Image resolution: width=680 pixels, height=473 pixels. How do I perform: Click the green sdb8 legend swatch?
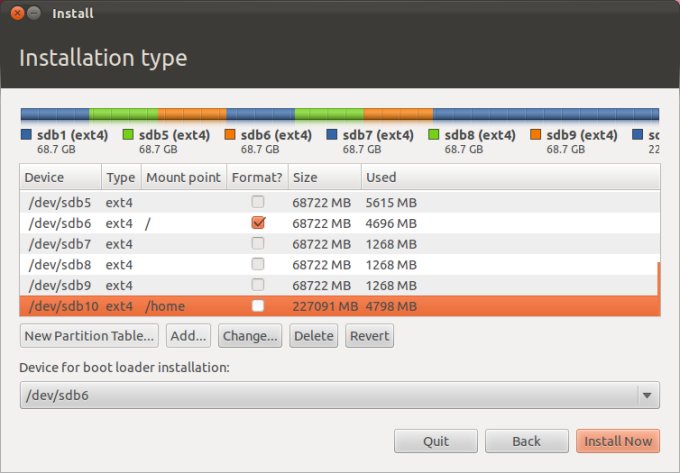[434, 134]
